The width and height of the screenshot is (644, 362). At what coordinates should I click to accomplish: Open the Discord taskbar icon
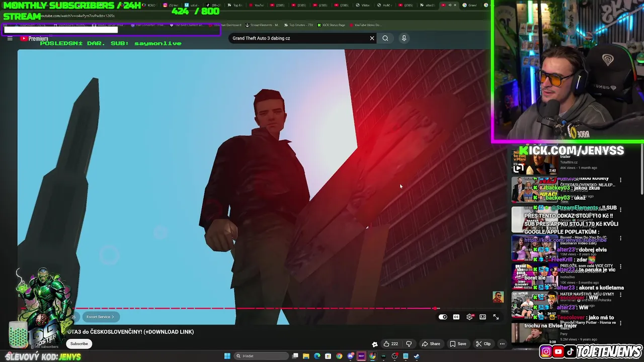pos(350,356)
